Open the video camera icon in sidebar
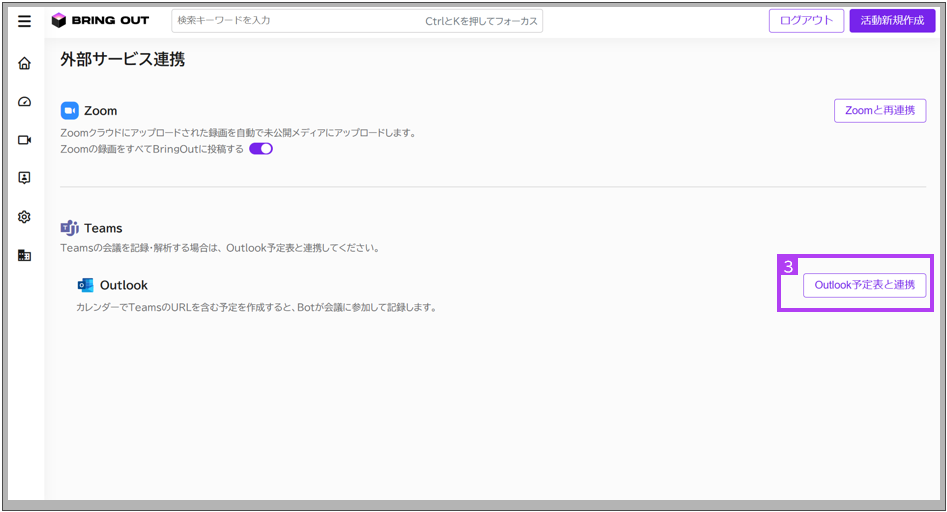The image size is (947, 512). coord(24,140)
